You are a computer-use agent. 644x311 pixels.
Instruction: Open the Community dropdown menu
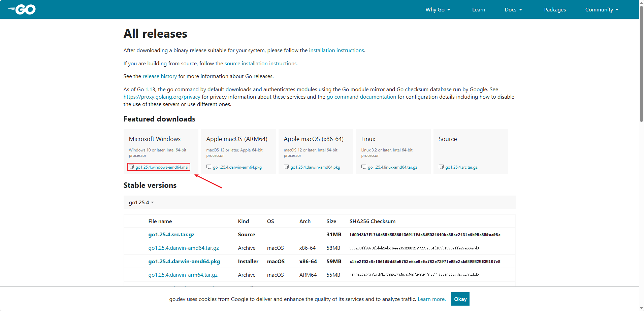[602, 9]
